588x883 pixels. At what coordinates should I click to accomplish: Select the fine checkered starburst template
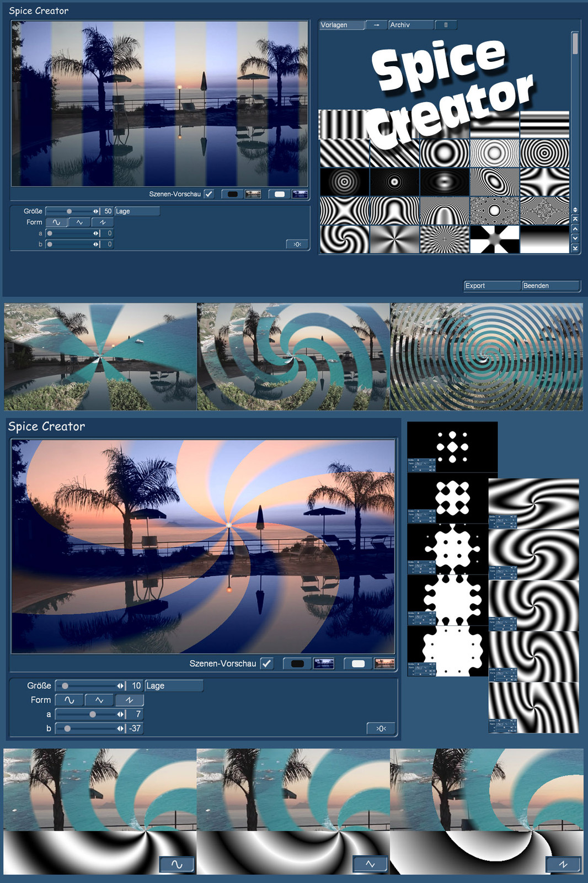click(x=444, y=240)
